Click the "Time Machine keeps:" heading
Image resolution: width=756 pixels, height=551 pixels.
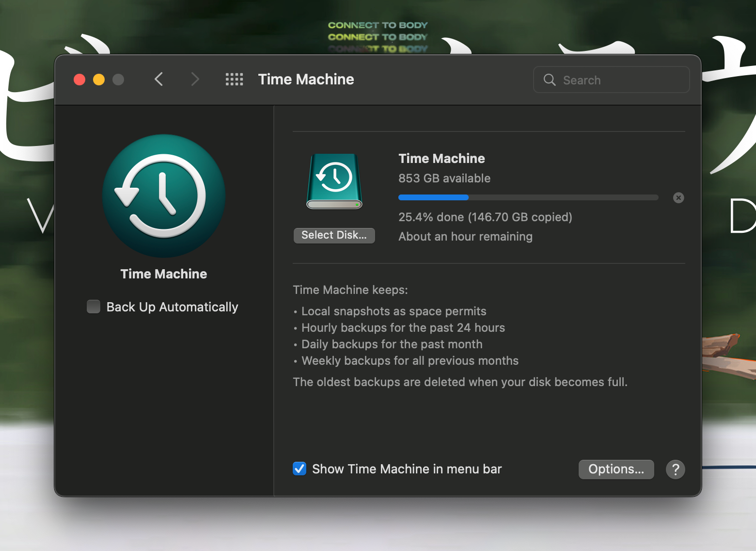pyautogui.click(x=350, y=290)
